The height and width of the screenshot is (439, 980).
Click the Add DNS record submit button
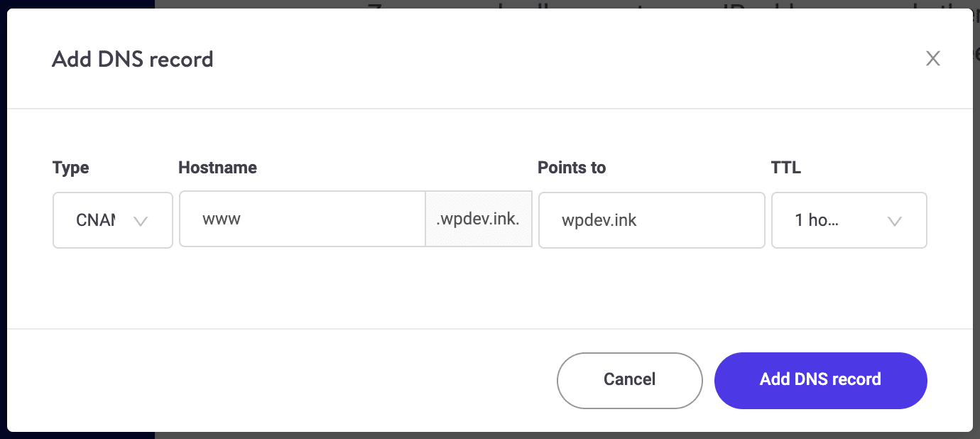[x=820, y=380]
